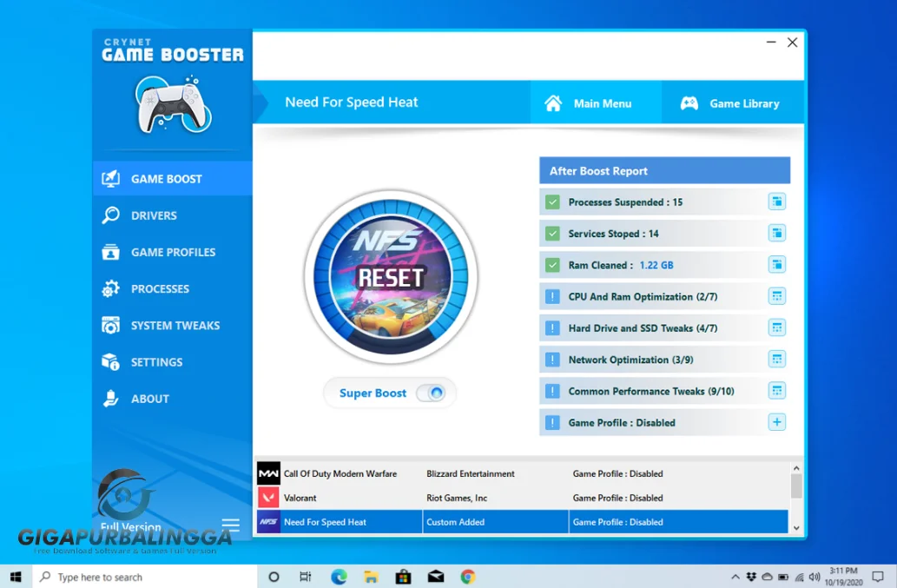Open Microsoft Edge from taskbar
The width and height of the screenshot is (897, 588).
(x=339, y=577)
